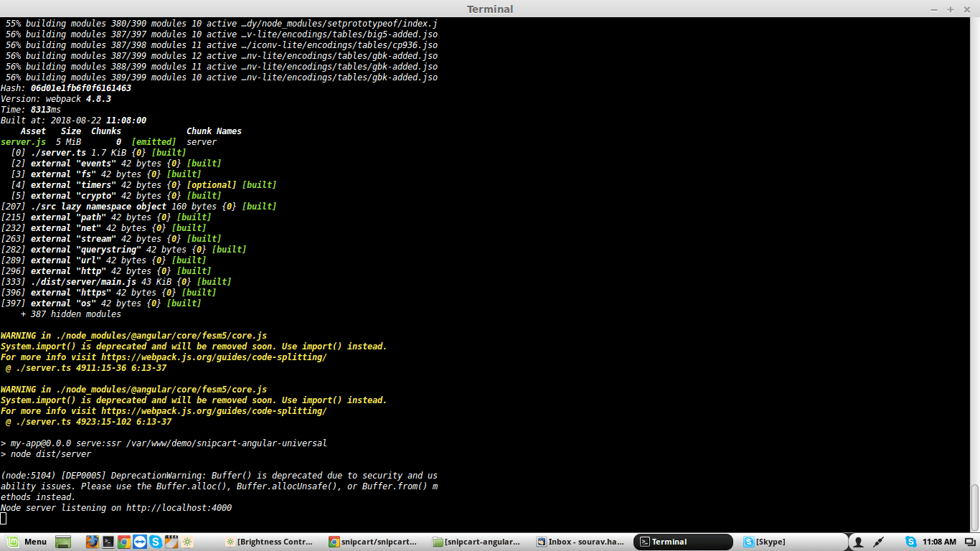Open the brightness launcher icon
Viewport: 980px width, 551px height.
pyautogui.click(x=187, y=542)
